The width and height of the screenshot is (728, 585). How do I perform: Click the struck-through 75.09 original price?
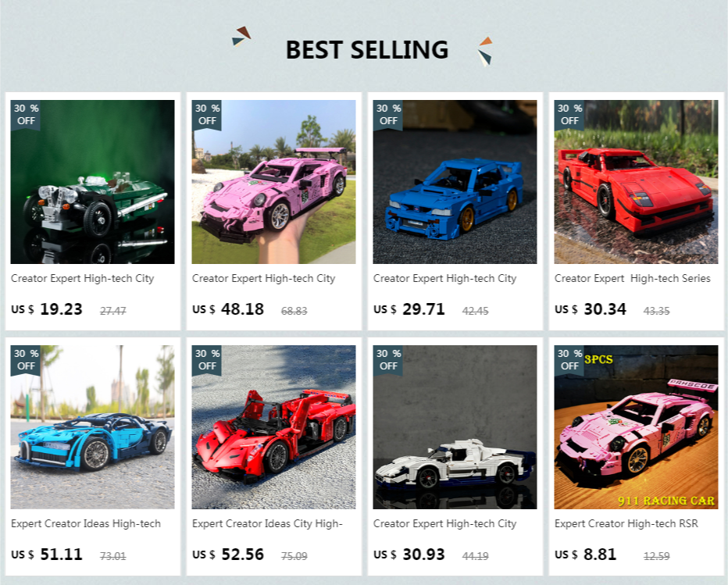(x=294, y=556)
